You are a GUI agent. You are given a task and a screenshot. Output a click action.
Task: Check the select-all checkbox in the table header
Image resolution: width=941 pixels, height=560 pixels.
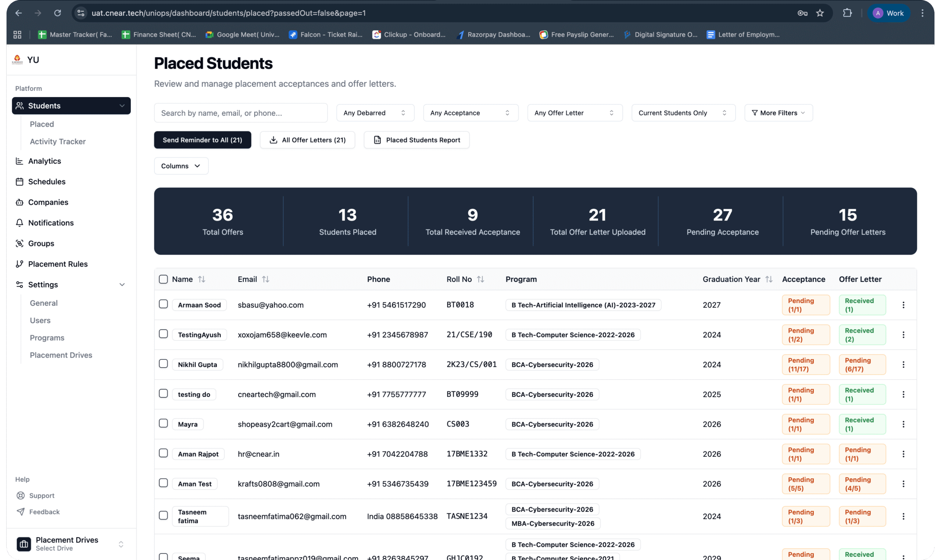click(163, 279)
